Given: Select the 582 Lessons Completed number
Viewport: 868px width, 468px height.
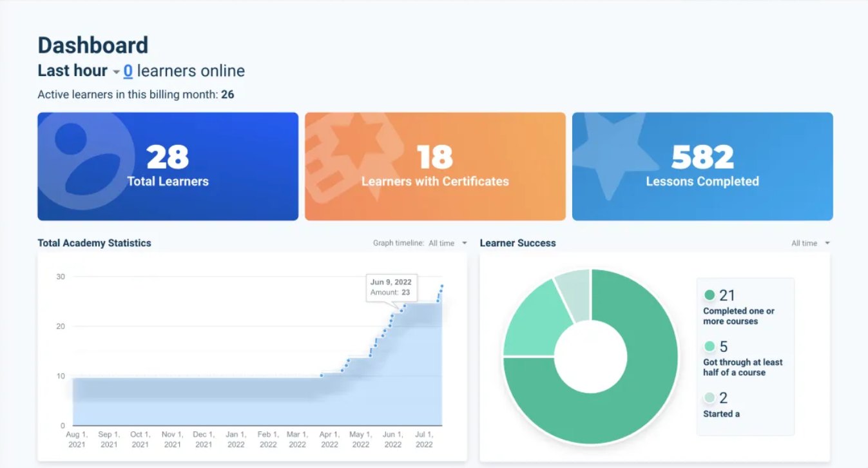Looking at the screenshot, I should [702, 157].
